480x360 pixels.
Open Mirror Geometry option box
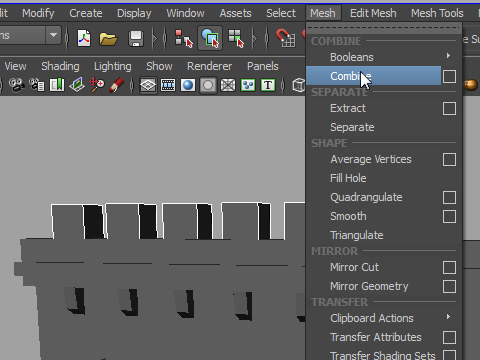tap(449, 287)
